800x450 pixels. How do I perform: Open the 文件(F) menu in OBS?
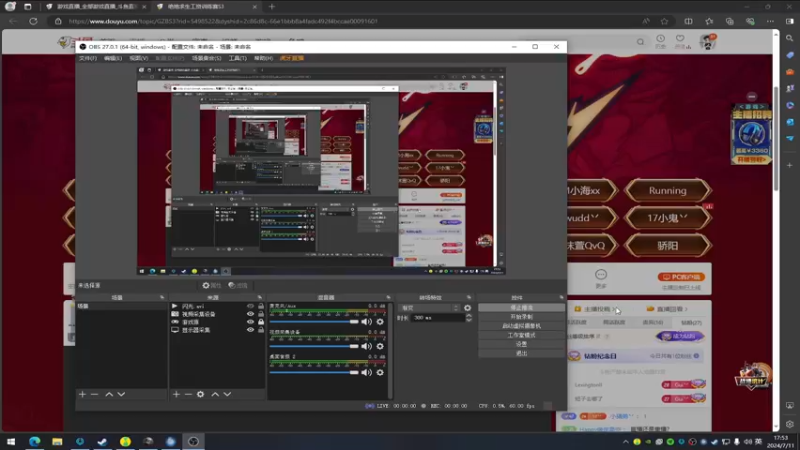point(88,58)
